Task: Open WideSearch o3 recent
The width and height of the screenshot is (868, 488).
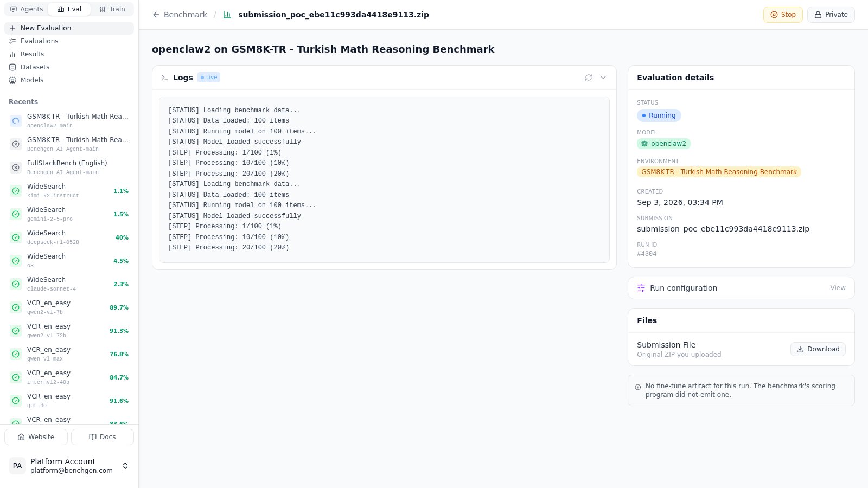Action: [69, 261]
